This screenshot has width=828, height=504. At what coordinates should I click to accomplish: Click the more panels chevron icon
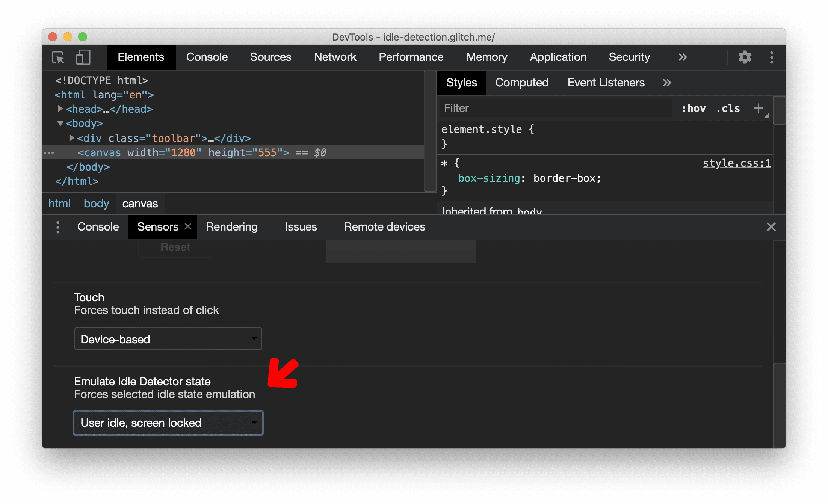tap(684, 57)
